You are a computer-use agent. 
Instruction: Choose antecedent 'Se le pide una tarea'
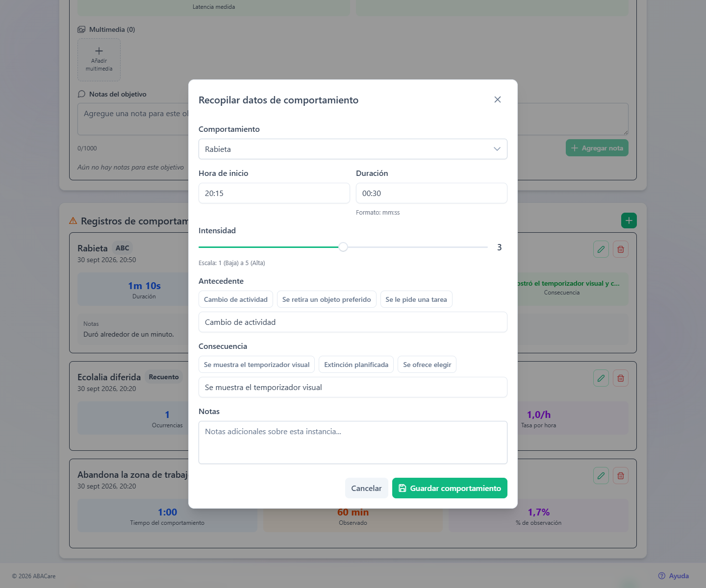pyautogui.click(x=416, y=299)
